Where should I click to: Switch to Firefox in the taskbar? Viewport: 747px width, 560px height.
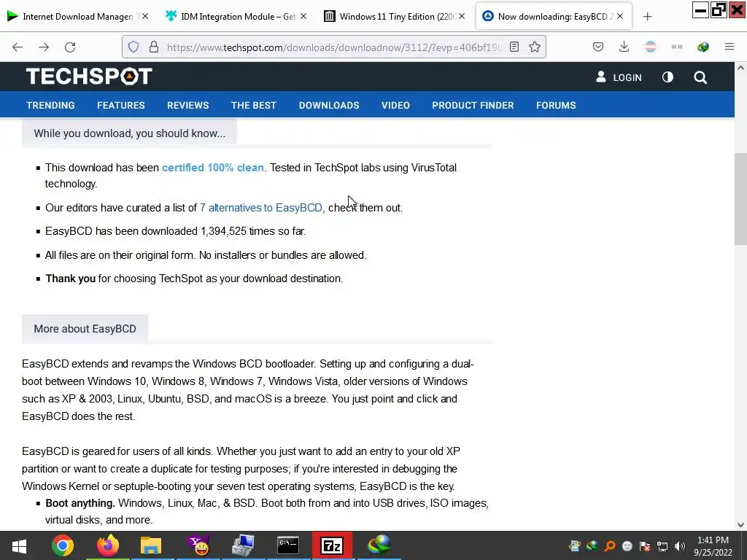108,545
